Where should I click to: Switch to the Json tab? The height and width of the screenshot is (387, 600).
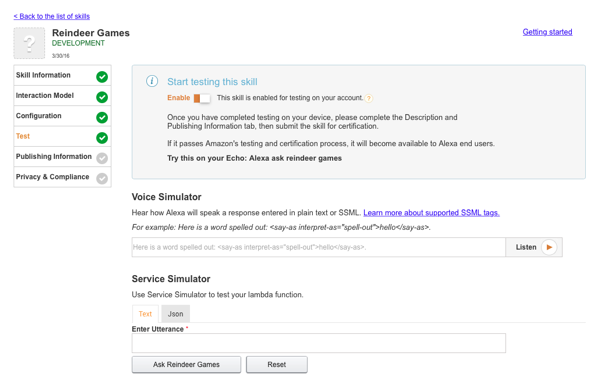coord(175,314)
